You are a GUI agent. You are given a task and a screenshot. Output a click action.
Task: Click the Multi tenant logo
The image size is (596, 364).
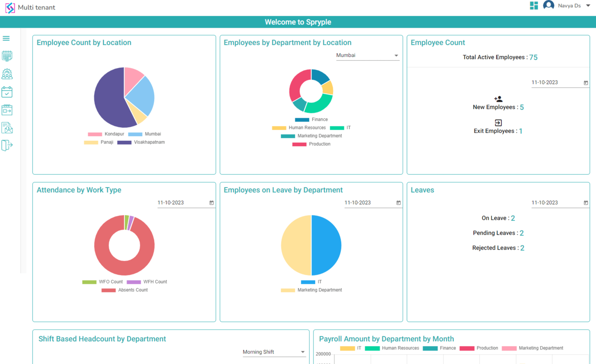(x=10, y=7)
